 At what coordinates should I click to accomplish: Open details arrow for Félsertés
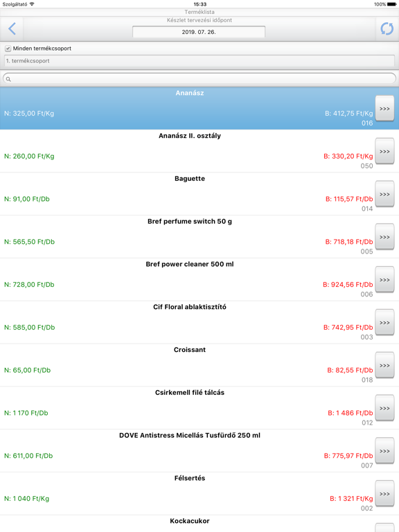(x=384, y=494)
